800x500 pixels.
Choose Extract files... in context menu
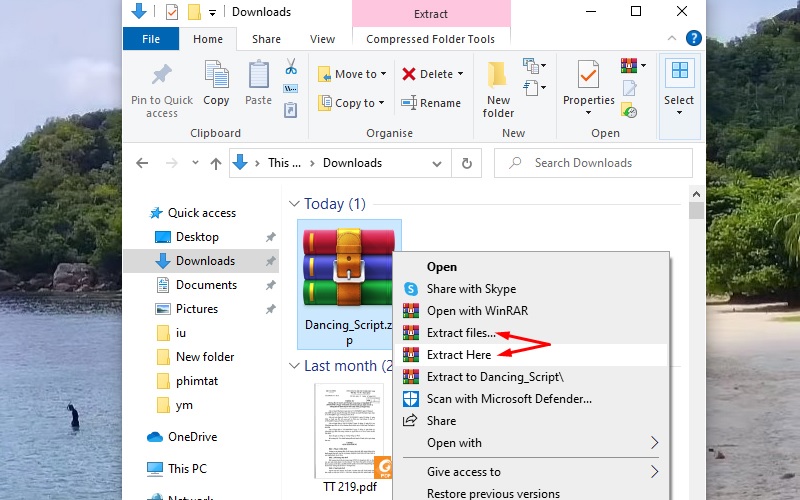tap(531, 333)
